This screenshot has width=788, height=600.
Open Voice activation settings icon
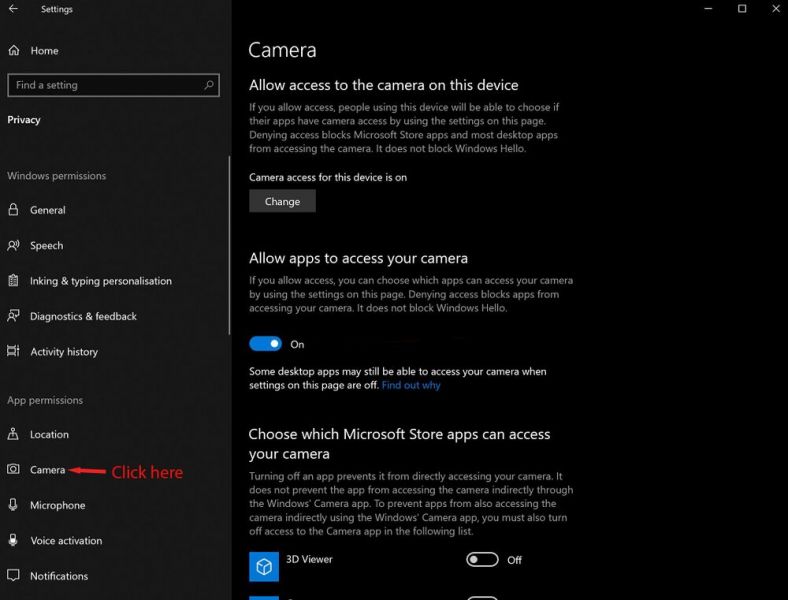click(13, 541)
